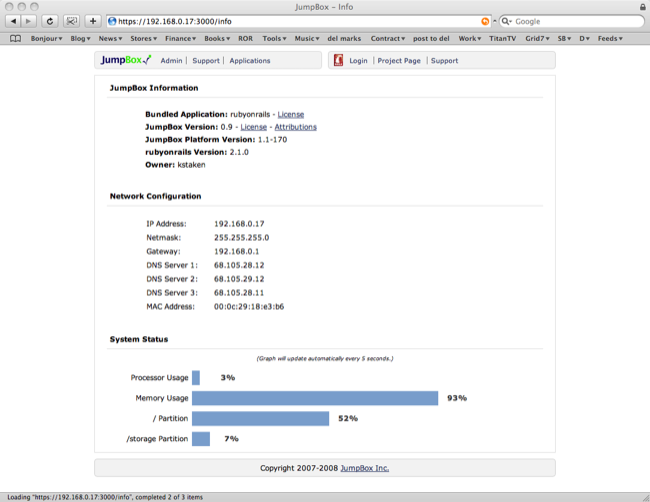Click the owner name kstaken
This screenshot has width=650, height=502.
click(x=192, y=165)
